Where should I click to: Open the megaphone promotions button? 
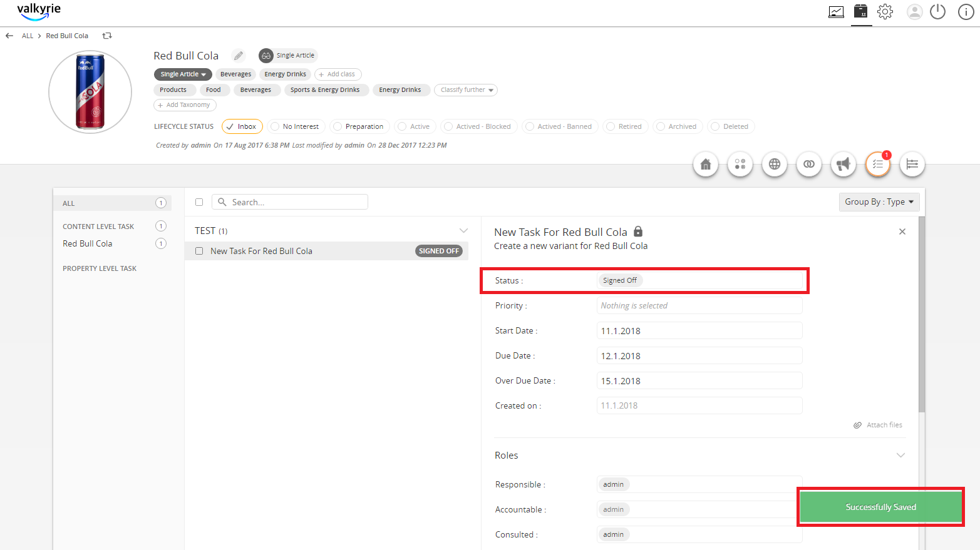coord(843,164)
